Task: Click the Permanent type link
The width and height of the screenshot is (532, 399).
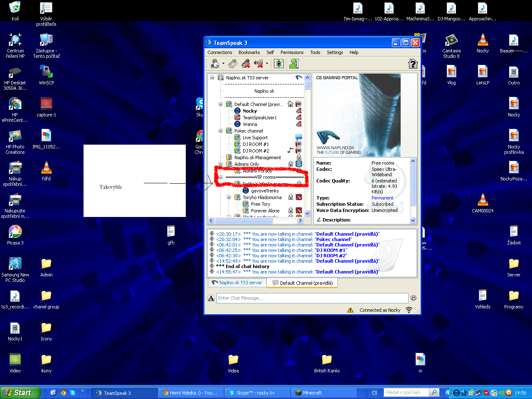Action: pyautogui.click(x=382, y=198)
